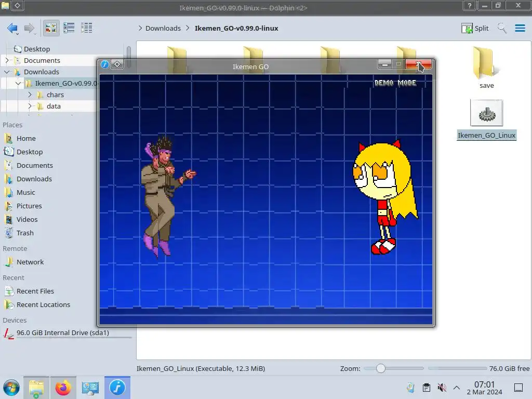This screenshot has height=399, width=532.
Task: Open Dolphin window help button
Action: (x=469, y=5)
